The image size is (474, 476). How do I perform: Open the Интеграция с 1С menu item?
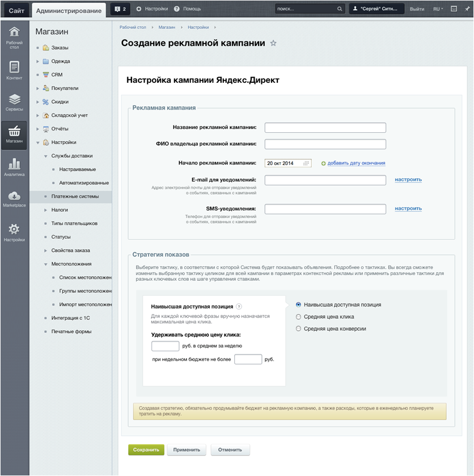[70, 318]
